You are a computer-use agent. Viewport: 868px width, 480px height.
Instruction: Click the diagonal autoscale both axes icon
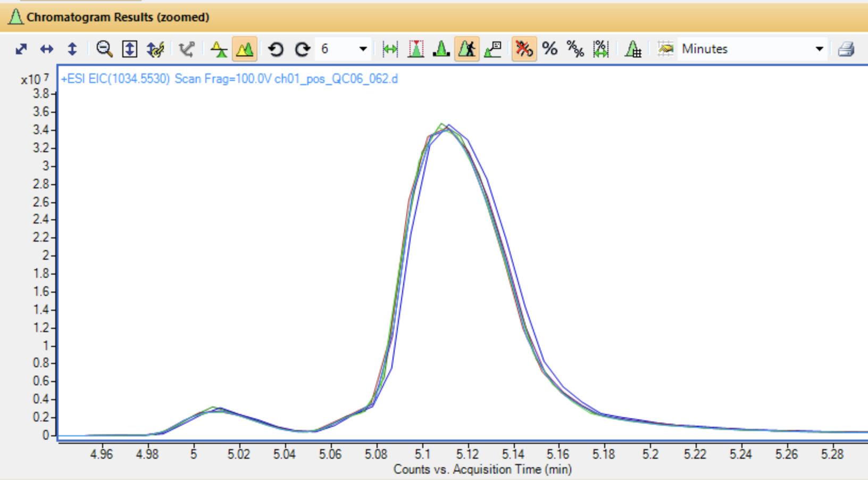coord(21,49)
